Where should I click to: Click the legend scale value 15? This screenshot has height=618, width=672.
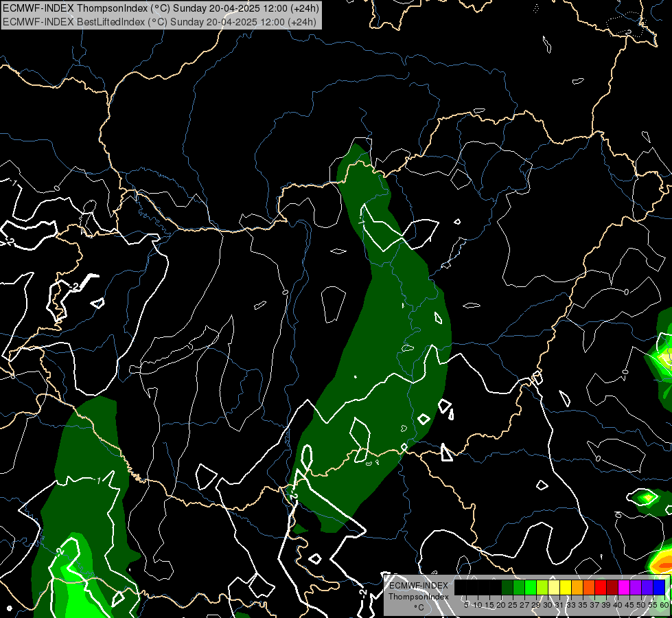[x=489, y=605]
